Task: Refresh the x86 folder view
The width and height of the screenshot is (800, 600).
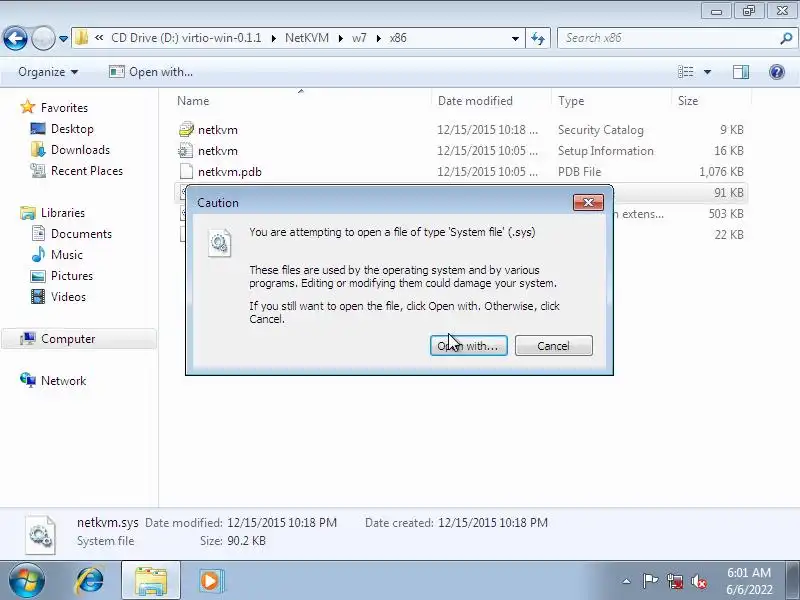Action: 538,38
